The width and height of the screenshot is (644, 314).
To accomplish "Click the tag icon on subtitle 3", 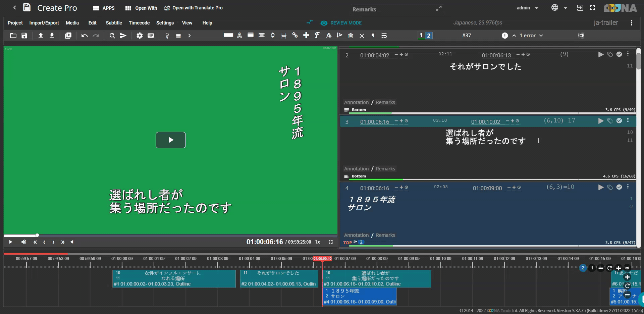I will [610, 121].
